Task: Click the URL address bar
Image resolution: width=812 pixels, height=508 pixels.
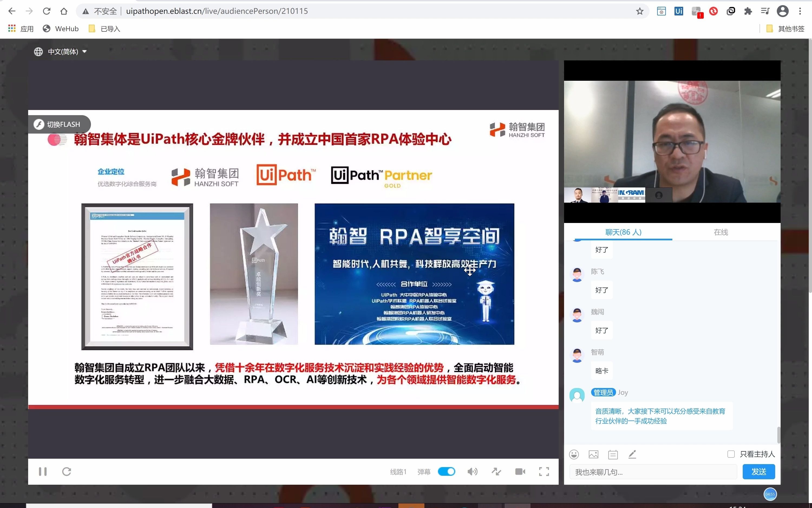Action: pyautogui.click(x=362, y=11)
